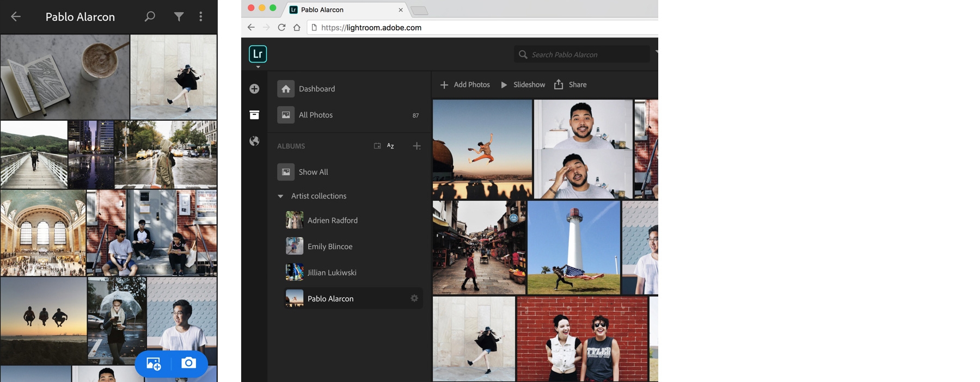The height and width of the screenshot is (382, 980).
Task: Toggle album sort order AZ
Action: pyautogui.click(x=390, y=146)
